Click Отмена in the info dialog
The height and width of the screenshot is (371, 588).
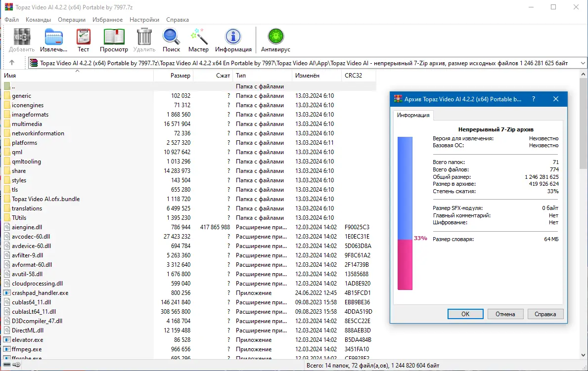point(505,314)
